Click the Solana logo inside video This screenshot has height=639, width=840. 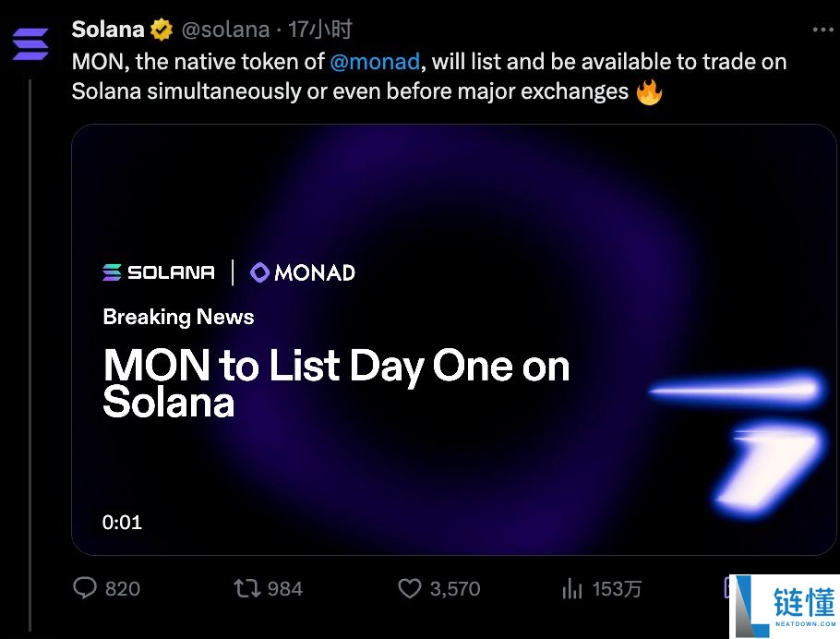[158, 272]
